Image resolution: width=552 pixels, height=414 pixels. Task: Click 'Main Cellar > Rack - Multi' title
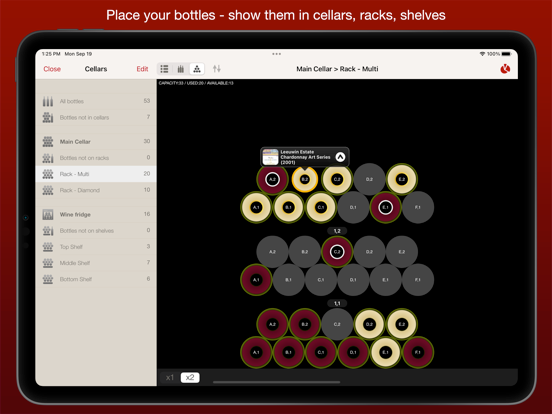tap(337, 69)
